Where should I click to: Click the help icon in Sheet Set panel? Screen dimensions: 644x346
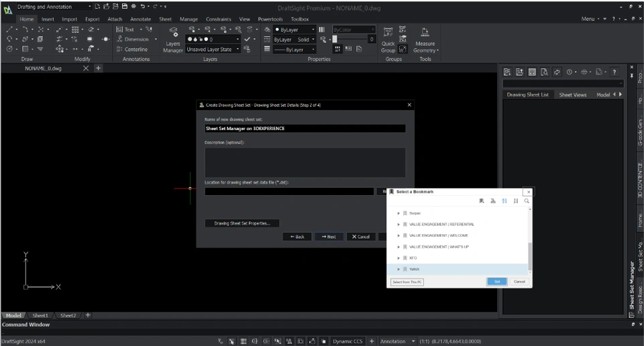point(614,72)
